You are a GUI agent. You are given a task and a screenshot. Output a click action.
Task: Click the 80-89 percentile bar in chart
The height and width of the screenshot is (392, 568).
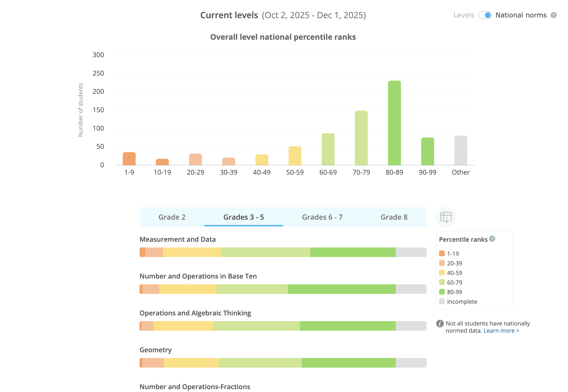[x=394, y=123]
